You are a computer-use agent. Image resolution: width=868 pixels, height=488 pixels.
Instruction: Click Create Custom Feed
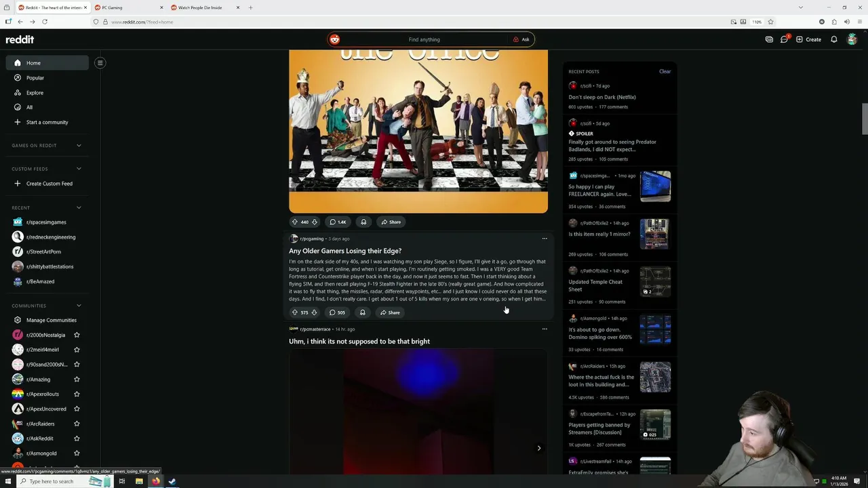point(47,184)
